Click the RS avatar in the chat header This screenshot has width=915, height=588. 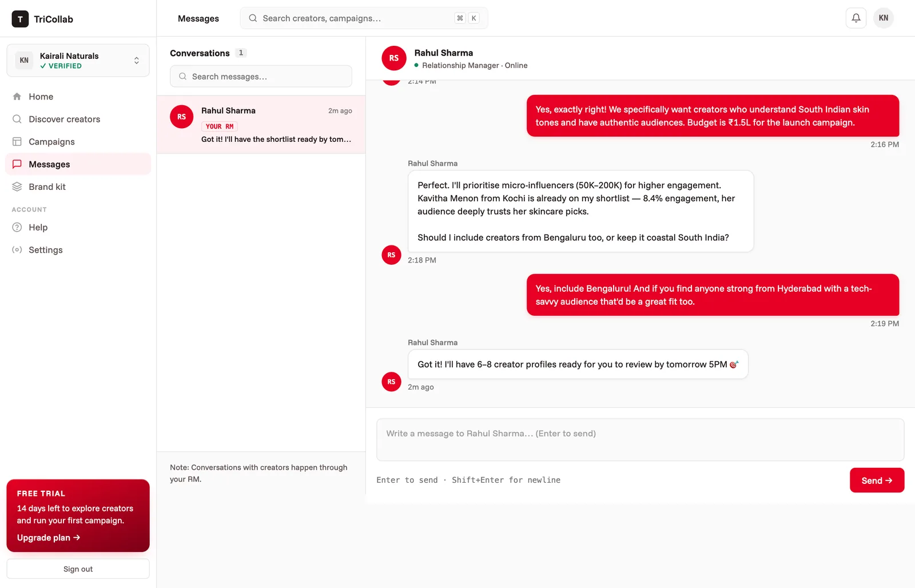pos(394,58)
